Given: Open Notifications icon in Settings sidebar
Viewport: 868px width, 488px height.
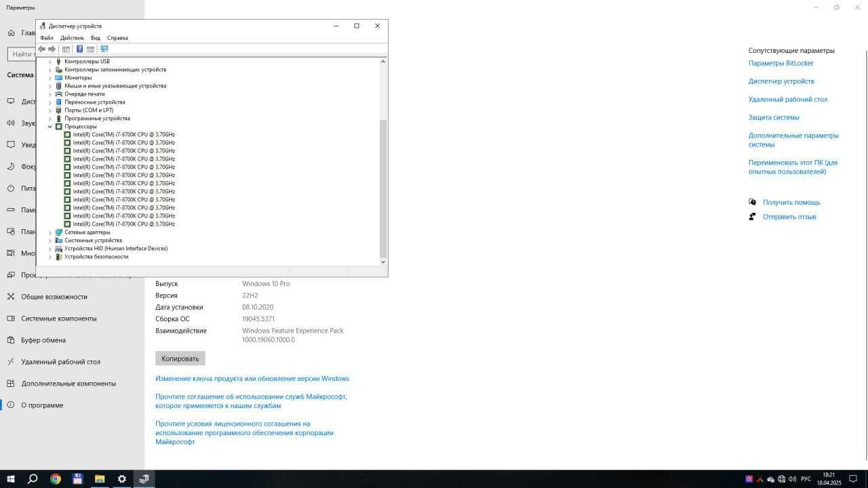Looking at the screenshot, I should click(x=11, y=145).
